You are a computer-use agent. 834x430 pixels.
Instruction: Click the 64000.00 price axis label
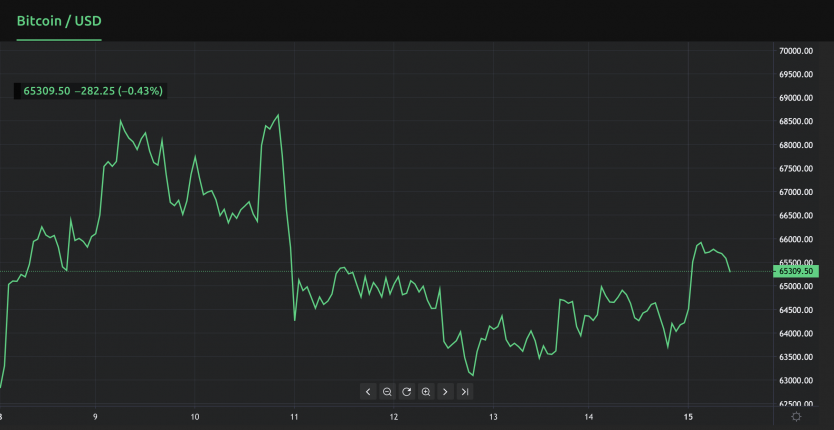[796, 334]
